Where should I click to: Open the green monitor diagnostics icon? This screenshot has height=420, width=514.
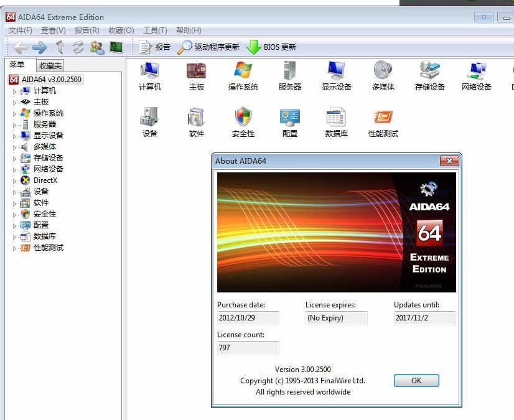[116, 47]
